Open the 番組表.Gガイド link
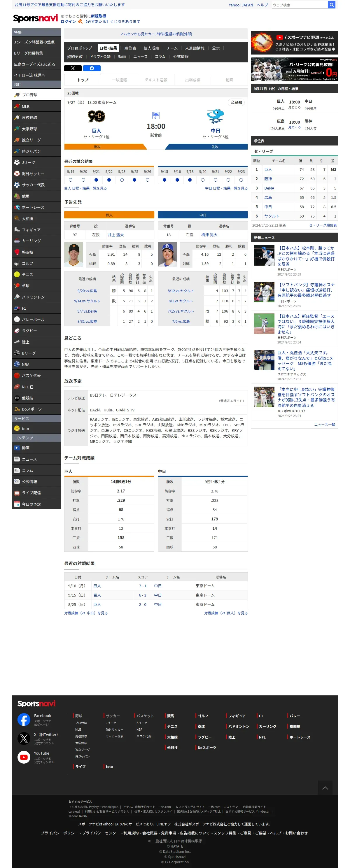The height and width of the screenshot is (868, 350). pyautogui.click(x=231, y=401)
